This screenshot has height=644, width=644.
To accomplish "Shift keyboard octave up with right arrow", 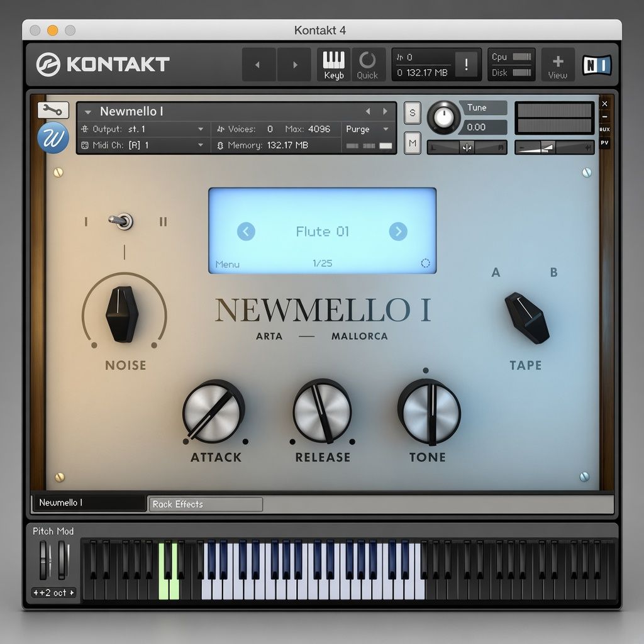I will [72, 592].
